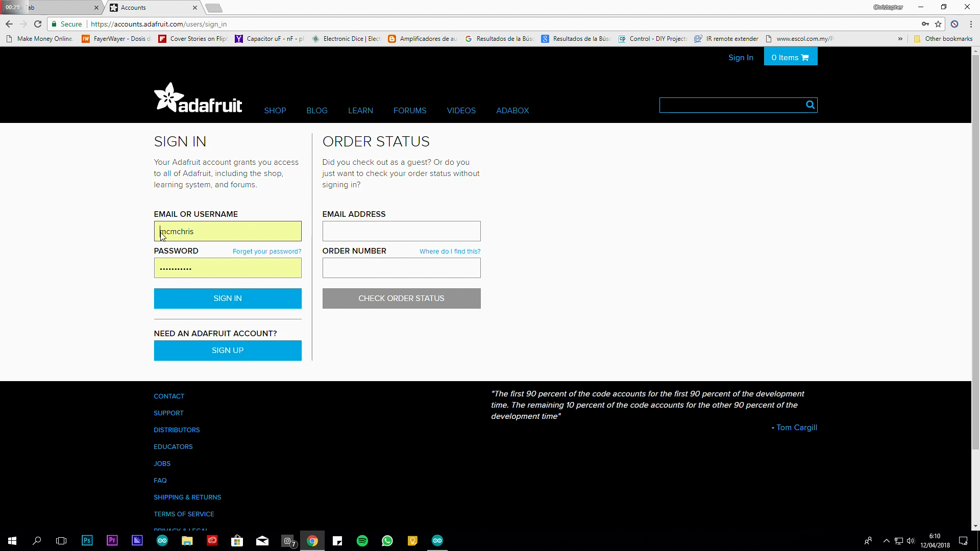Open the EDUCATORS footer link

tap(173, 447)
